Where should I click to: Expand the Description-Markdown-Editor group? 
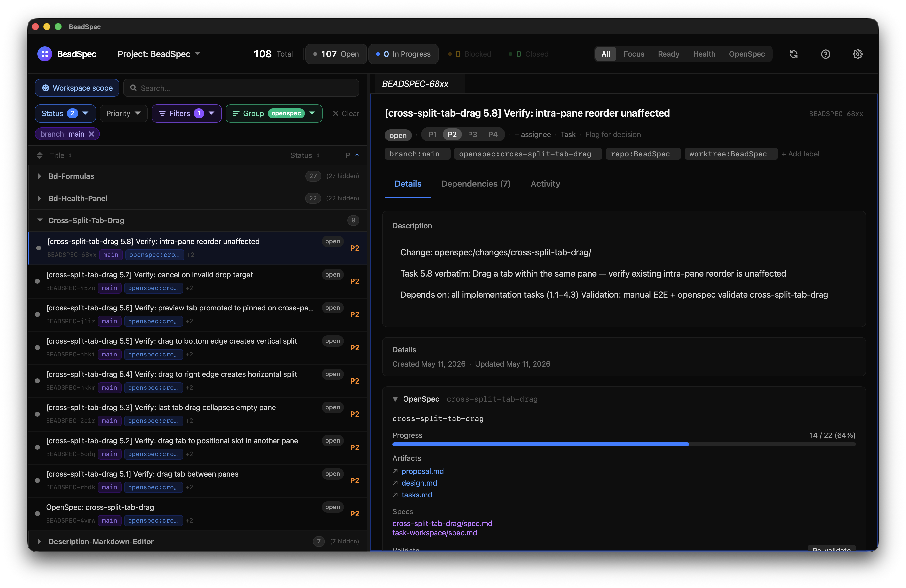pos(39,541)
